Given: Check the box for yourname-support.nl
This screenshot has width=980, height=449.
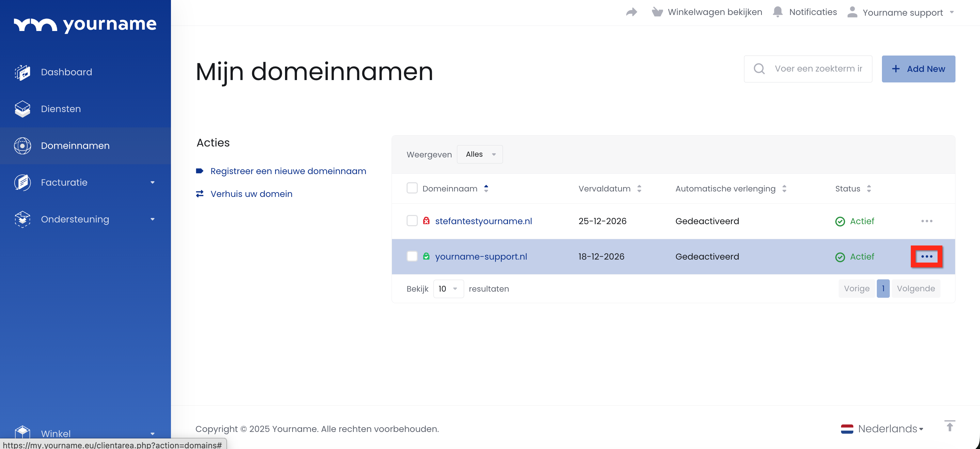Looking at the screenshot, I should 412,256.
